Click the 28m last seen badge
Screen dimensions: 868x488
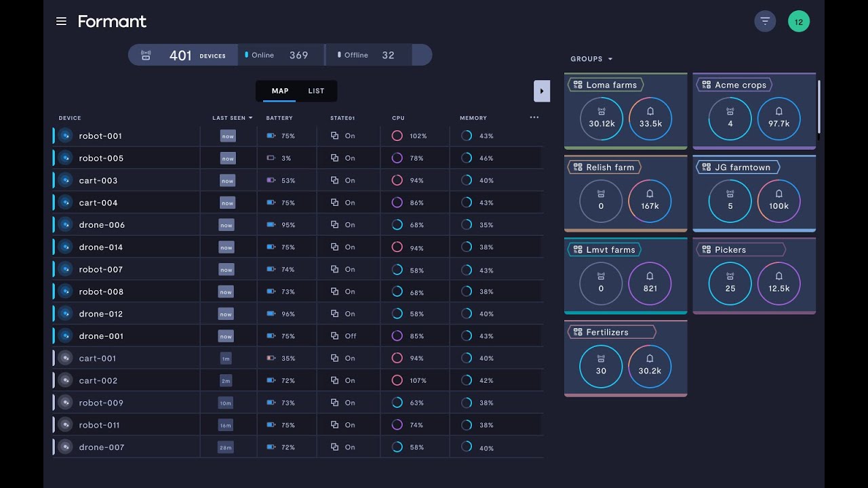[x=226, y=447]
